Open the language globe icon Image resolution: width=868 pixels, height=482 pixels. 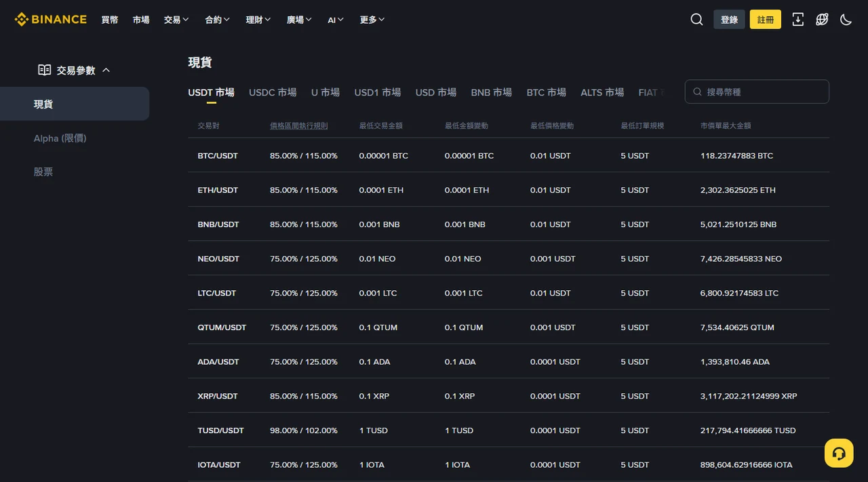click(x=822, y=20)
